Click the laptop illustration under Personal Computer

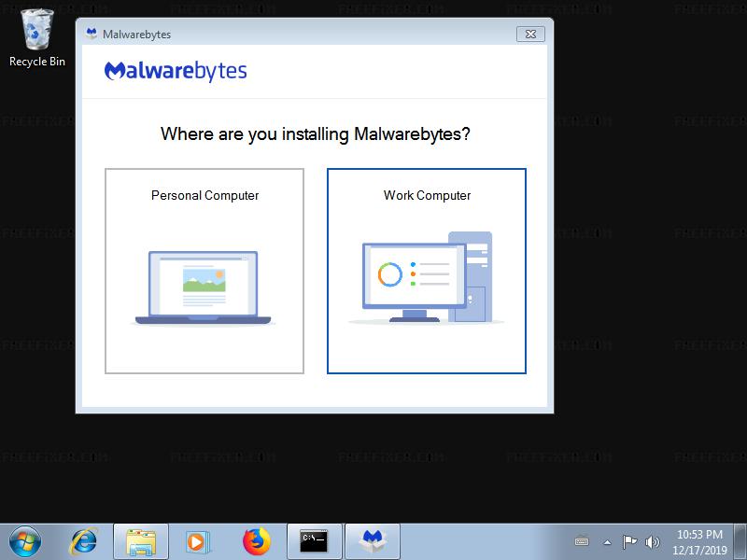(203, 288)
